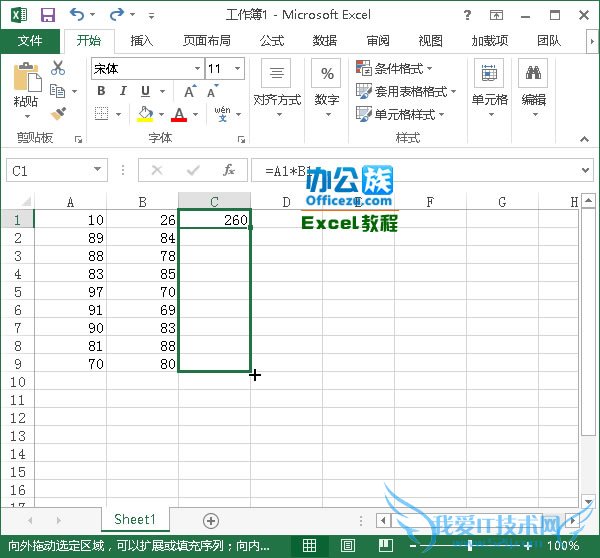Open the 公式 (Formulas) ribbon tab
The width and height of the screenshot is (600, 558).
[x=272, y=41]
